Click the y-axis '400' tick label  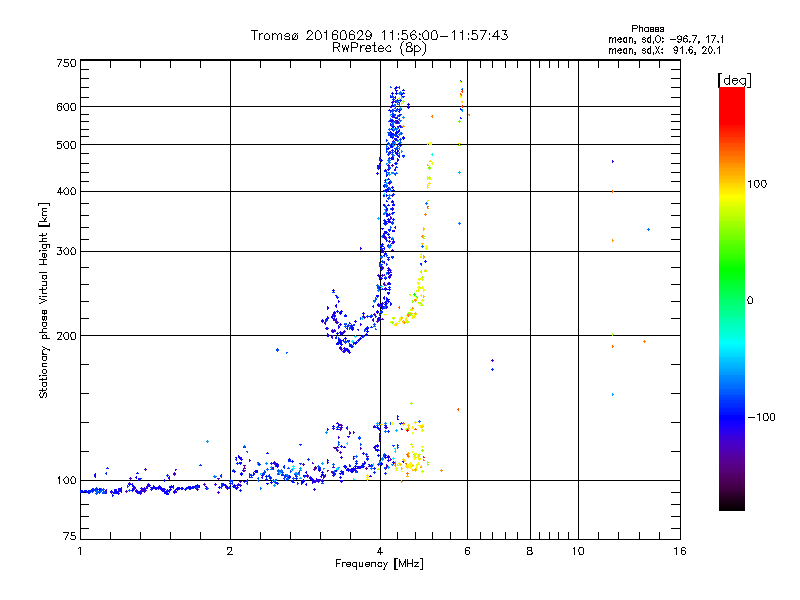[x=66, y=191]
